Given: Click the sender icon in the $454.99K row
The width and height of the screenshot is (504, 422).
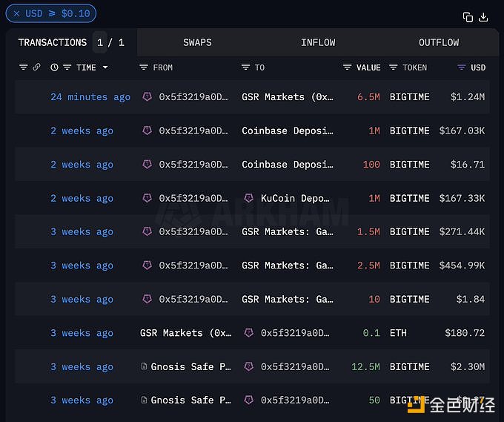Looking at the screenshot, I should click(x=147, y=265).
